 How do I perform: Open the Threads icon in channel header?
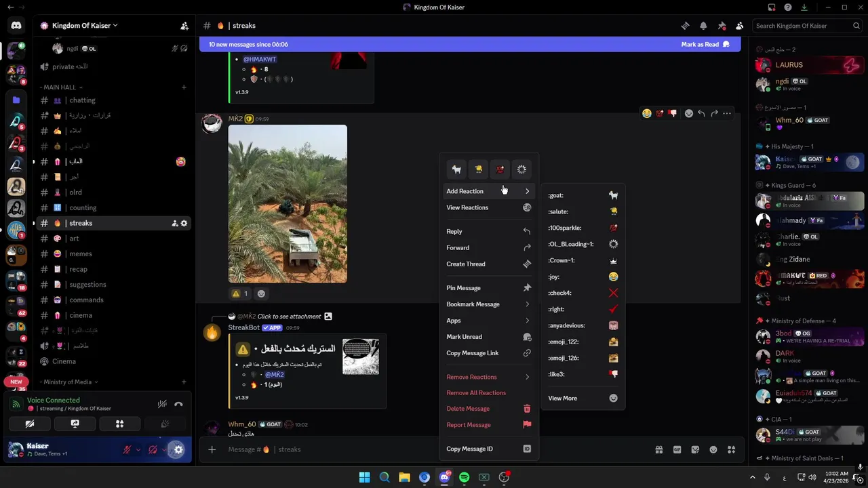(685, 26)
